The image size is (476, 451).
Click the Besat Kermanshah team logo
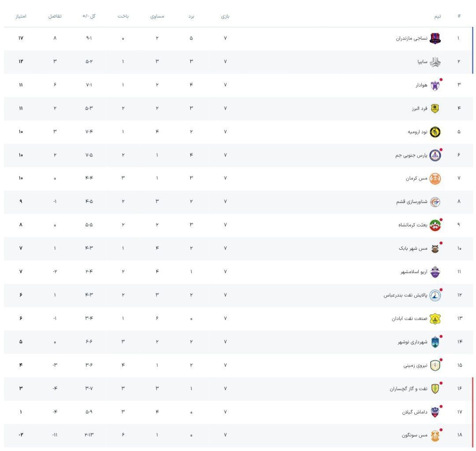(x=435, y=225)
